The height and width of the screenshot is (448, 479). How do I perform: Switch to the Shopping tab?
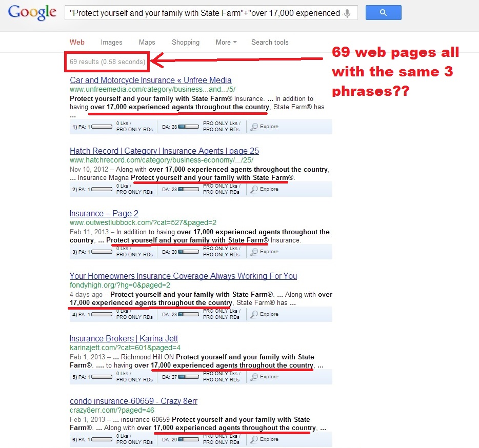pyautogui.click(x=186, y=42)
